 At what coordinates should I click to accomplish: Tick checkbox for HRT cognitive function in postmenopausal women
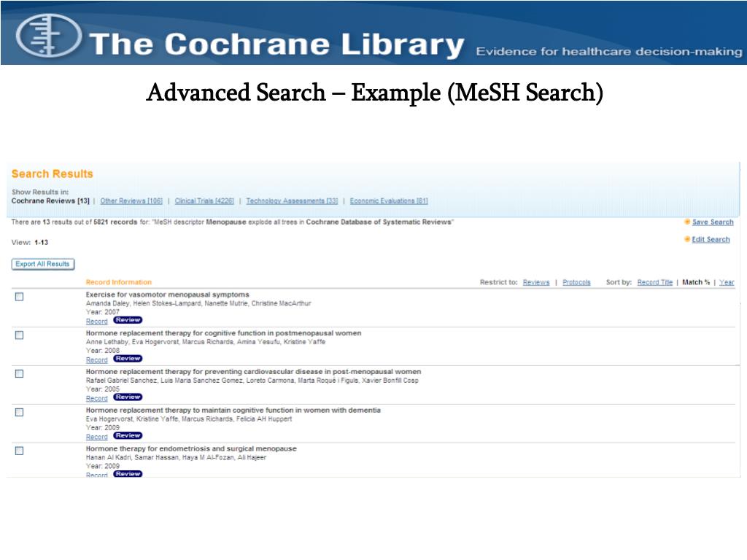pos(19,335)
